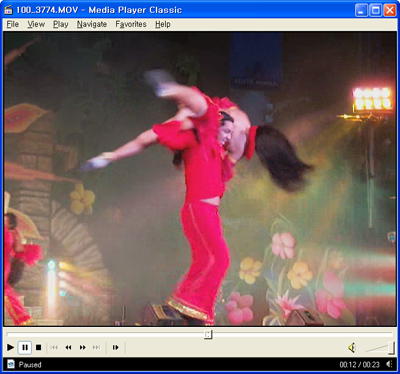
Task: Adjust the volume slider
Action: click(380, 348)
